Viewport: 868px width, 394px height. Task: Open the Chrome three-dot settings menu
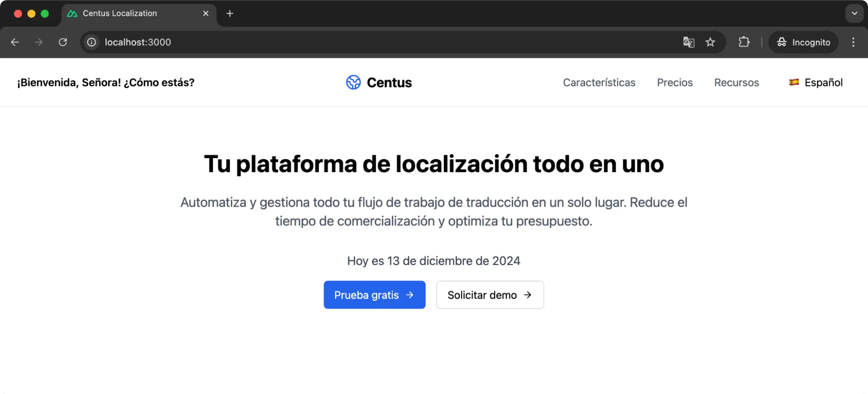[x=853, y=42]
